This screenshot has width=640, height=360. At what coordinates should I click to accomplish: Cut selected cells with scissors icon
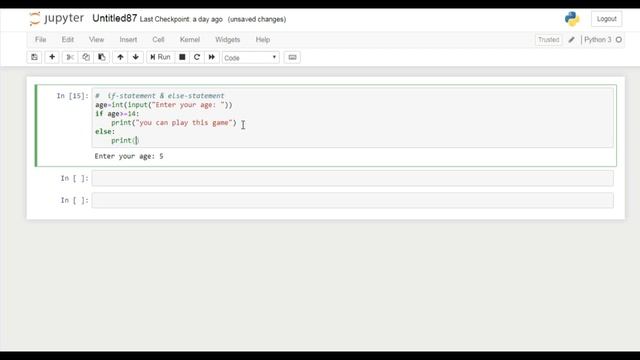(70, 57)
